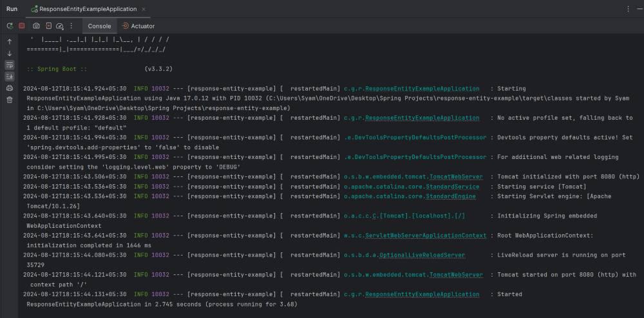Open the Run tool window options menu at the top right
This screenshot has width=644, height=318.
pyautogui.click(x=628, y=9)
